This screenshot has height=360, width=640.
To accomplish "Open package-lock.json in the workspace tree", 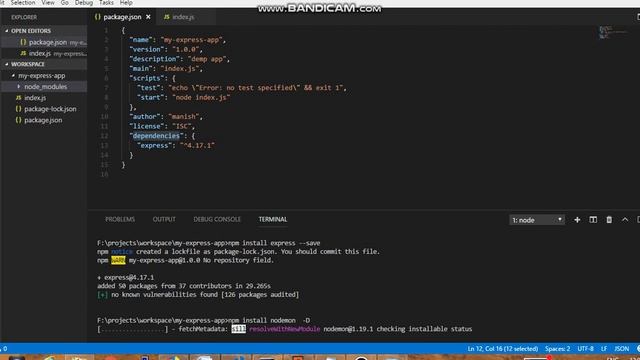I will (x=50, y=109).
